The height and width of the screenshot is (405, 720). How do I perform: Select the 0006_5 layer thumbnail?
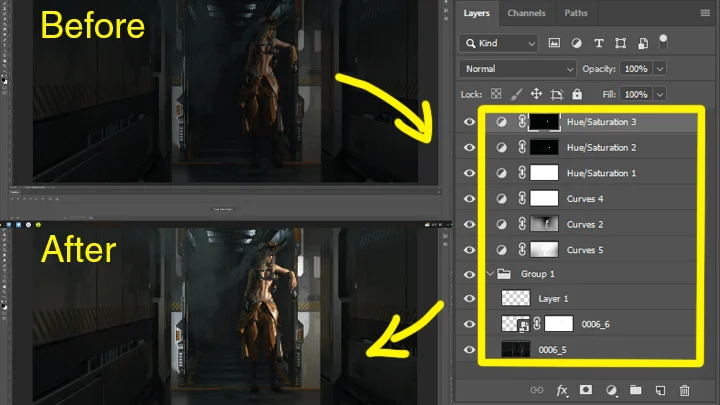pos(515,349)
